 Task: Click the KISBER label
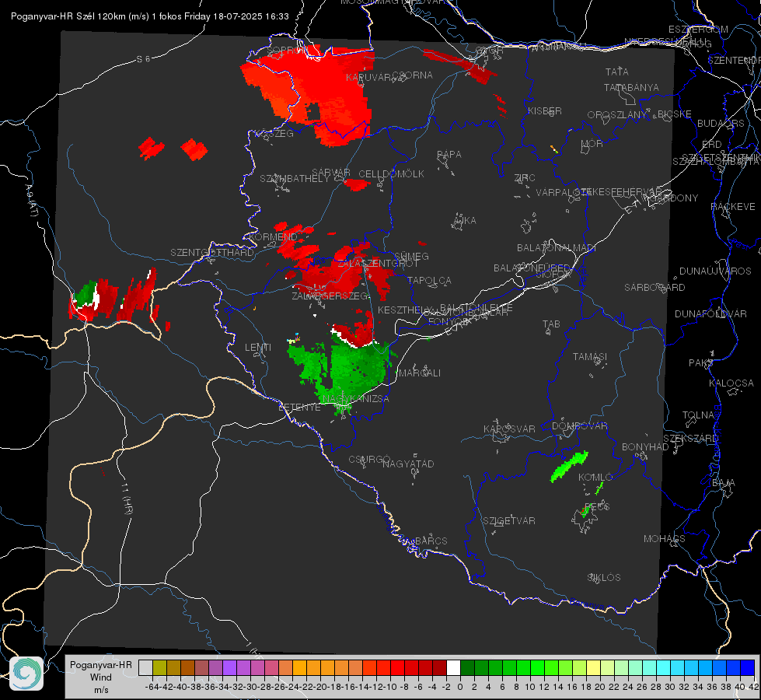tap(545, 110)
